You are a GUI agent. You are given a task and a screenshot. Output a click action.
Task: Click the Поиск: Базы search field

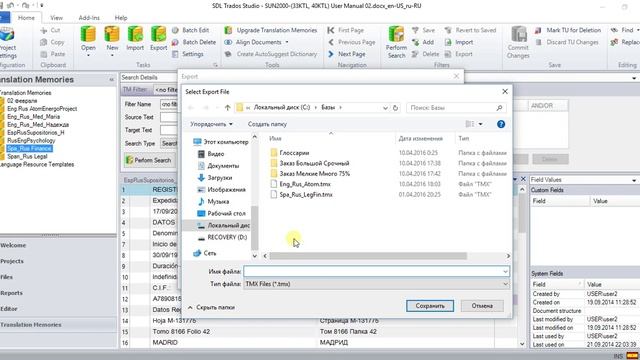456,108
